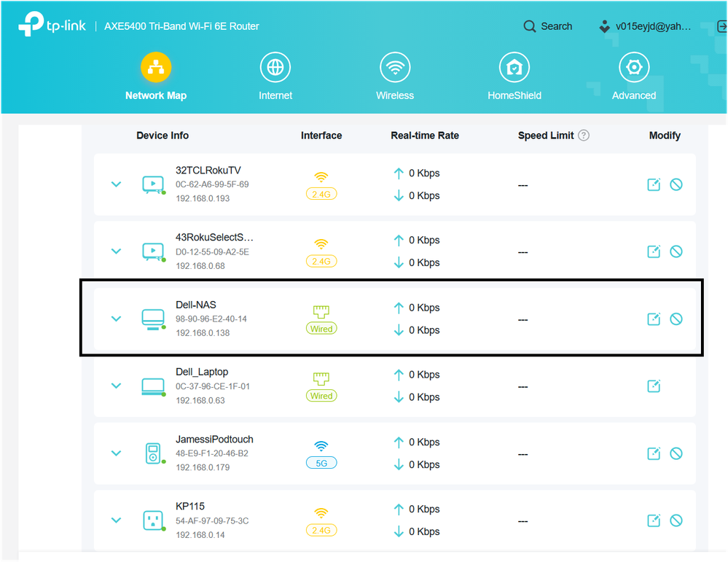The image size is (728, 562).
Task: Select IP address 192.168.0.179
Action: pyautogui.click(x=203, y=467)
